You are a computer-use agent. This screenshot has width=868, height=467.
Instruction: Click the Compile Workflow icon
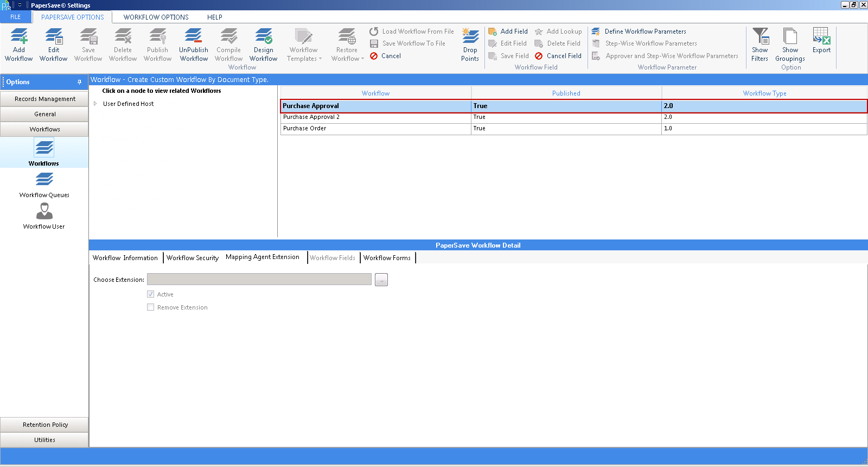coord(229,45)
